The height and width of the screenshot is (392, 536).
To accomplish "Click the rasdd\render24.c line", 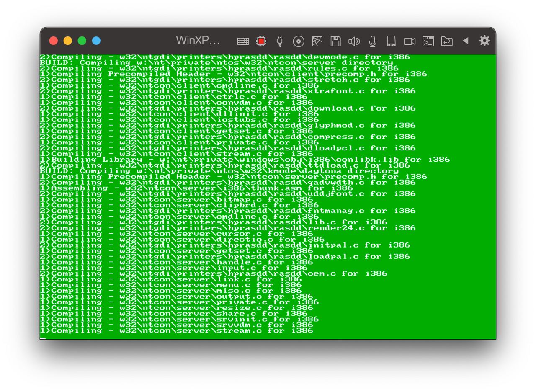I will tap(228, 228).
